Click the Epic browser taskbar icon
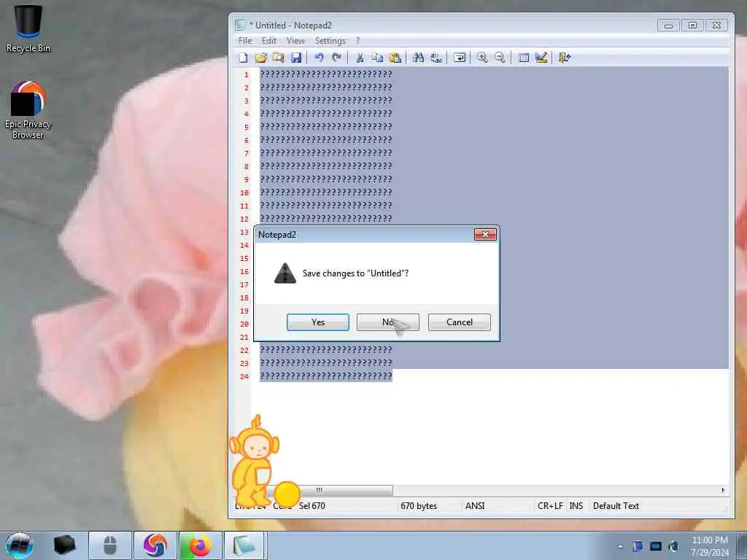The image size is (747, 560). pos(155,545)
